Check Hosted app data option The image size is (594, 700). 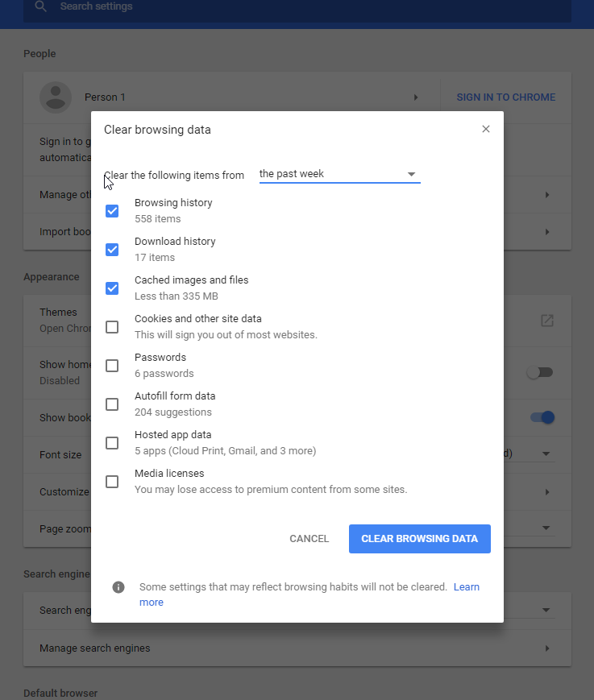click(x=112, y=443)
